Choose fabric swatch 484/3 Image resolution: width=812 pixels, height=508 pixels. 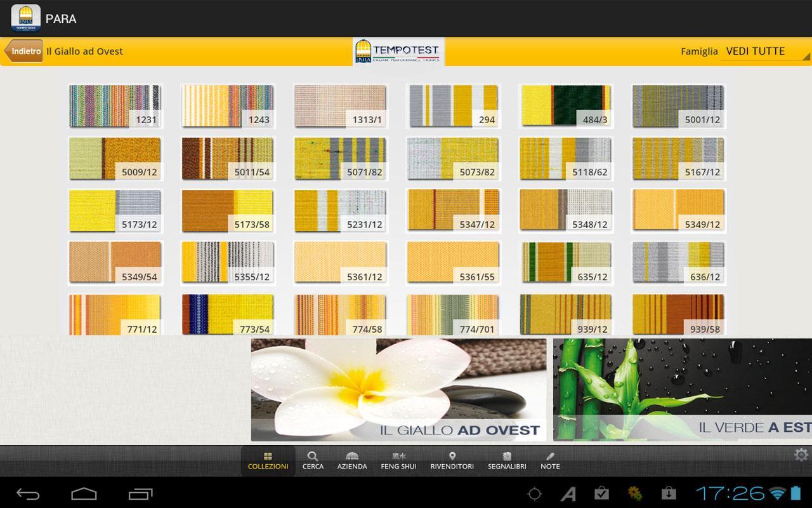(x=565, y=106)
